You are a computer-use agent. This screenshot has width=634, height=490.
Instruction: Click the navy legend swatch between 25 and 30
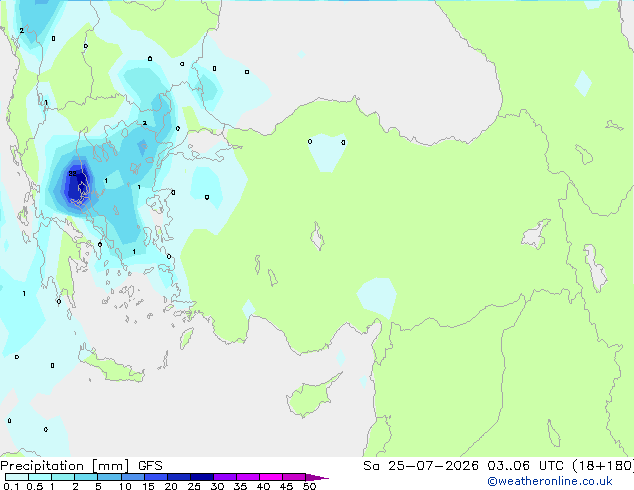pyautogui.click(x=202, y=477)
